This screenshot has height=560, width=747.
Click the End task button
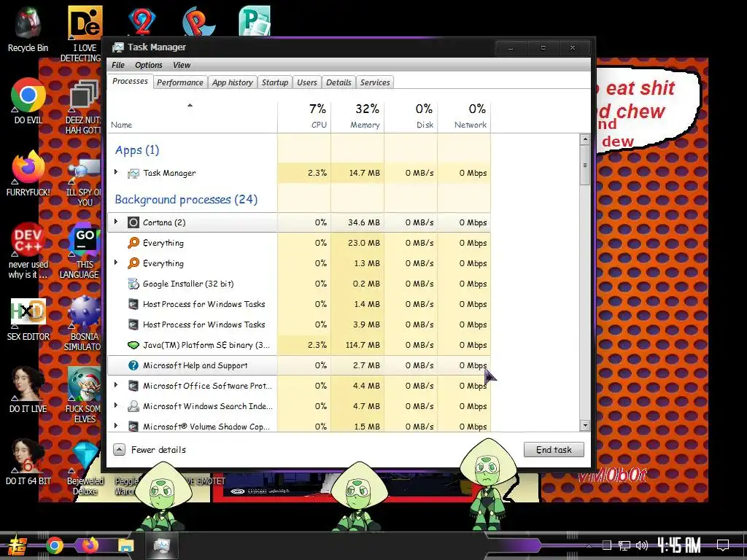click(554, 449)
